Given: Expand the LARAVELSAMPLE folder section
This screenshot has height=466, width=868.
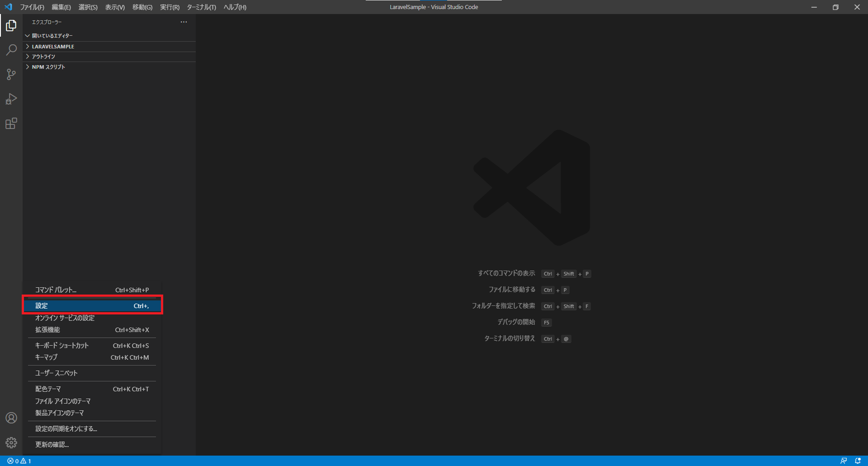Looking at the screenshot, I should pyautogui.click(x=109, y=46).
